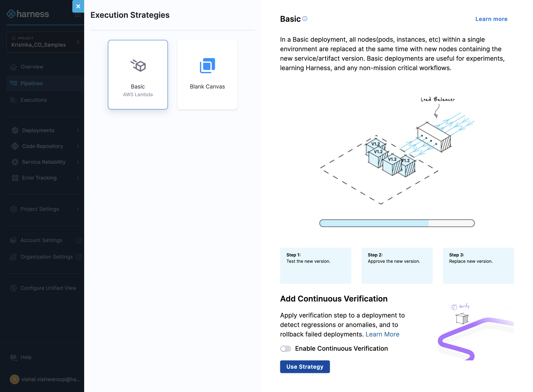Click the deployment animation progress bar
This screenshot has width=533, height=392.
(x=397, y=223)
